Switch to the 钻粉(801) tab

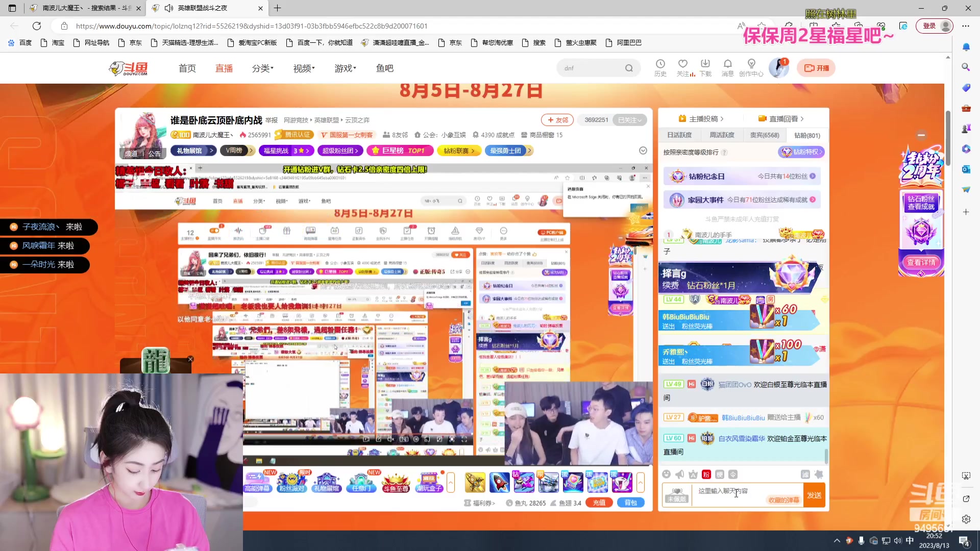click(x=806, y=135)
